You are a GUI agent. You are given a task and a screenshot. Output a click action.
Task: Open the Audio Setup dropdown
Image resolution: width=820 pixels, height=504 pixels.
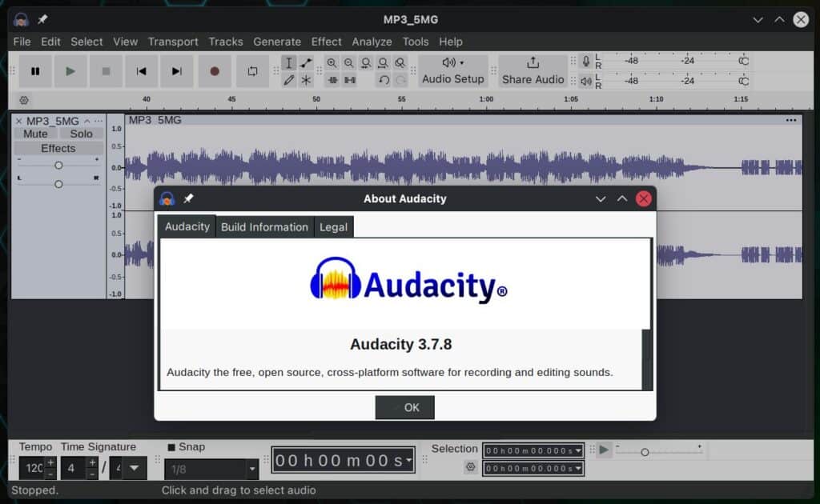click(453, 71)
